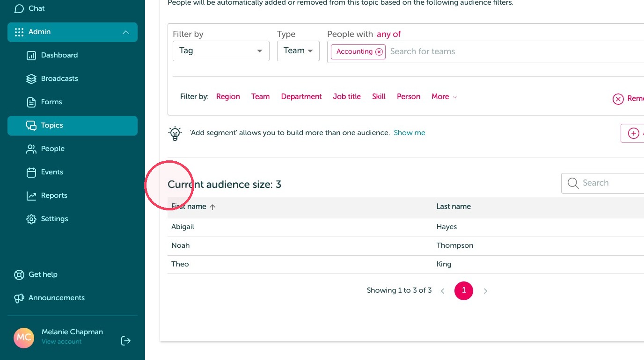Click the Search for teams field
Viewport: 644px width, 360px height.
(515, 51)
